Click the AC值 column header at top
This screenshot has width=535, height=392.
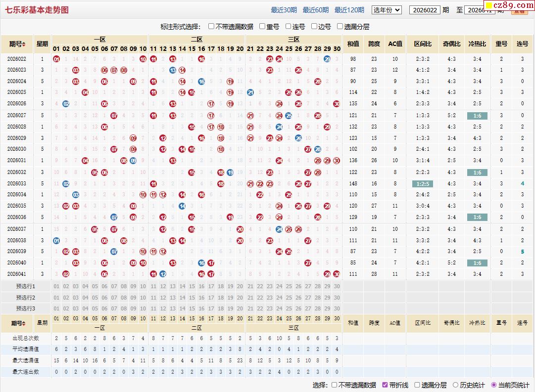point(395,44)
